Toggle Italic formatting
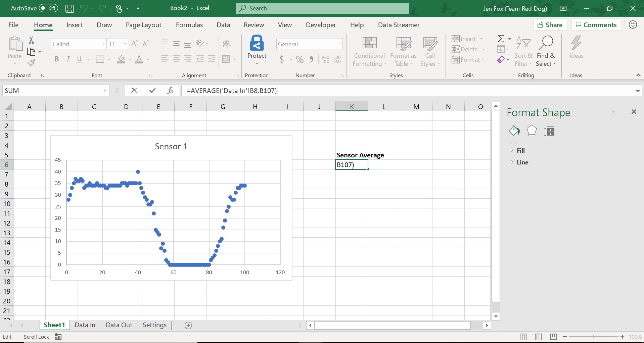The image size is (644, 343). point(68,59)
